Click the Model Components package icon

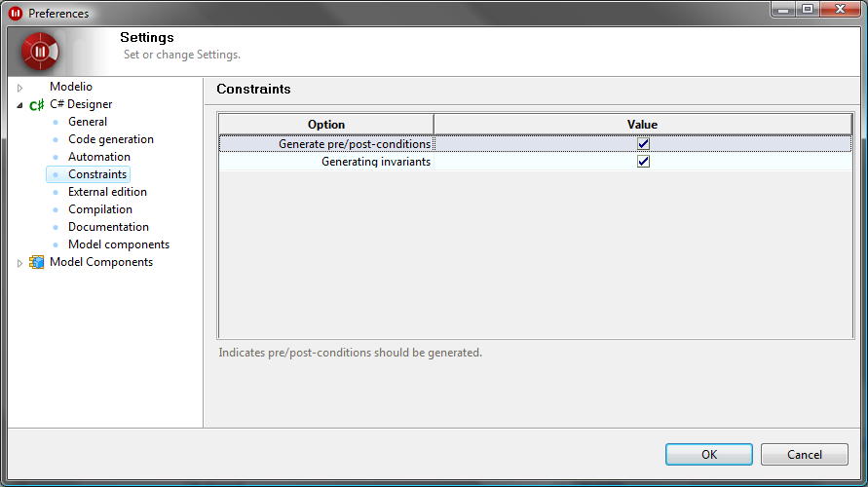coord(37,262)
